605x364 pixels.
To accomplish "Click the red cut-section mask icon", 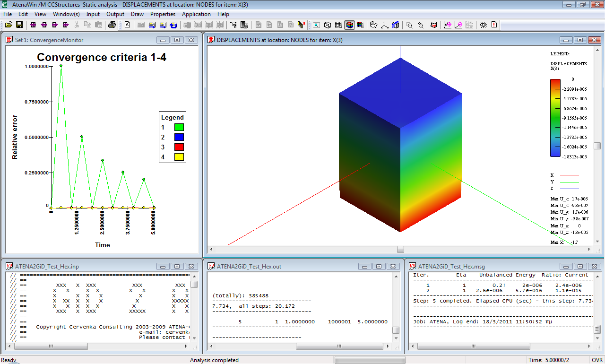I will pyautogui.click(x=433, y=25).
